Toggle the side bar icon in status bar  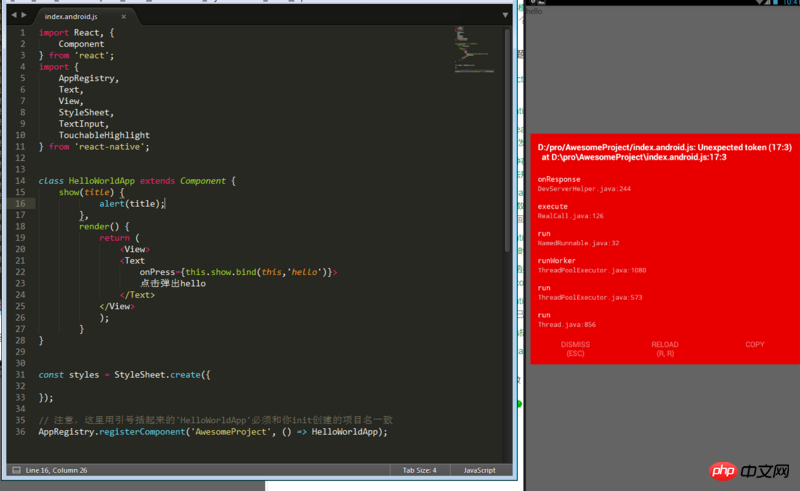coord(15,470)
